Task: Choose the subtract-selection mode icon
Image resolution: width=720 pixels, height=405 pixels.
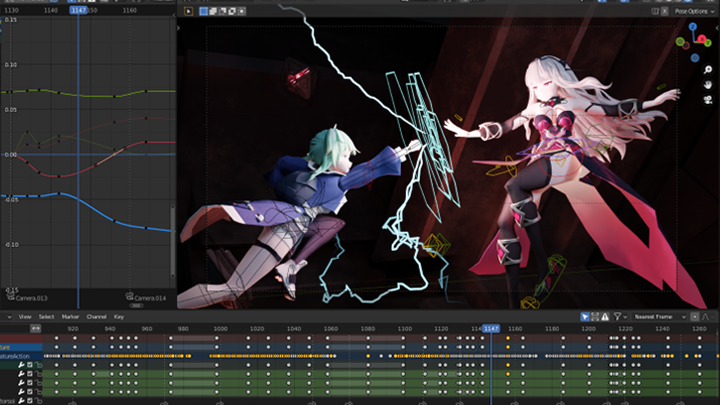Action: 223,11
